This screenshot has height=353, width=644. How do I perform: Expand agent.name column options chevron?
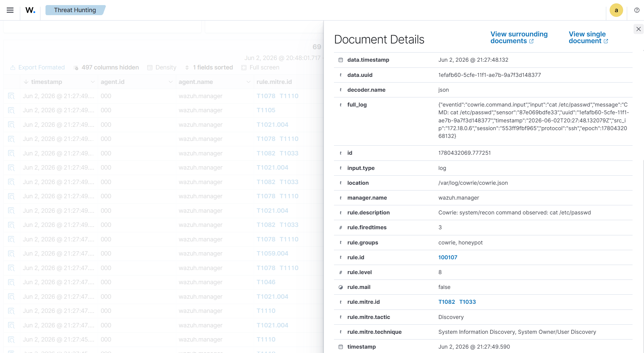[x=248, y=82]
